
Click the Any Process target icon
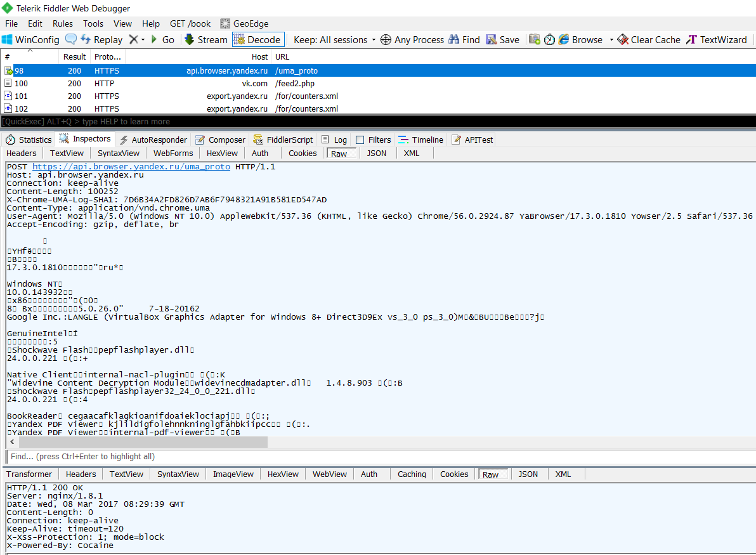386,39
